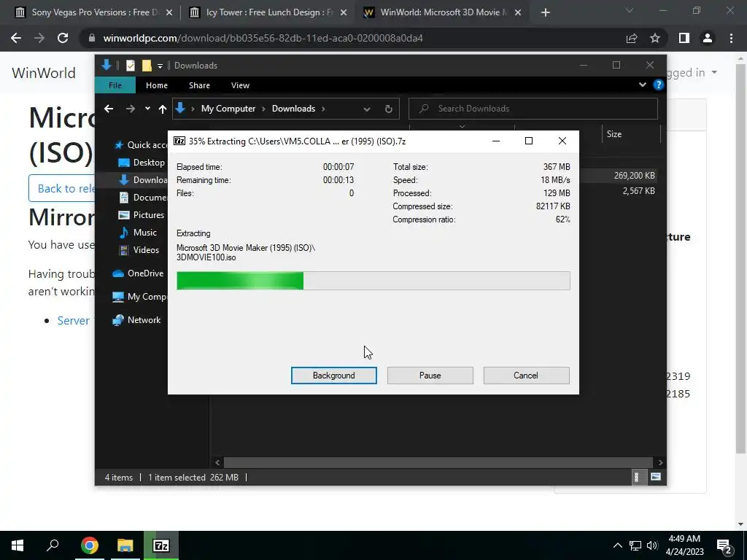747x560 pixels.
Task: Open the taskbar clock and date
Action: (x=684, y=545)
